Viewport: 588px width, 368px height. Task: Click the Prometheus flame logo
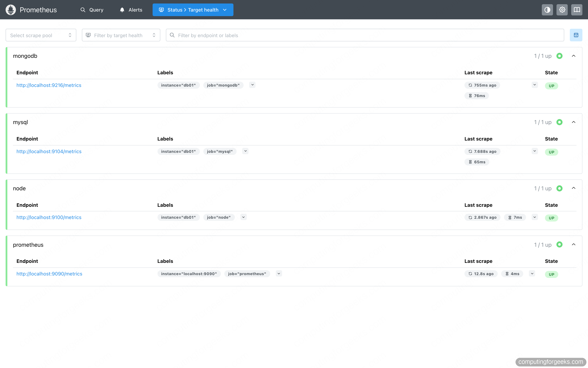(x=11, y=10)
